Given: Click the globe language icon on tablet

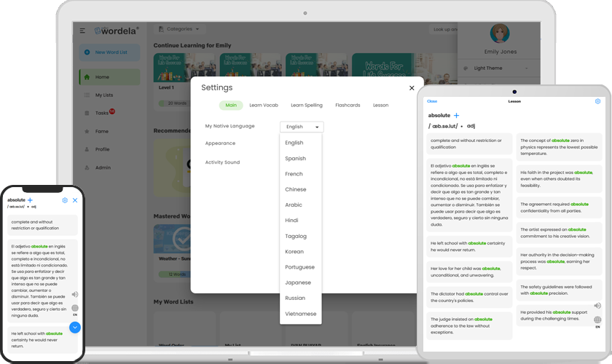Looking at the screenshot, I should coord(597,320).
